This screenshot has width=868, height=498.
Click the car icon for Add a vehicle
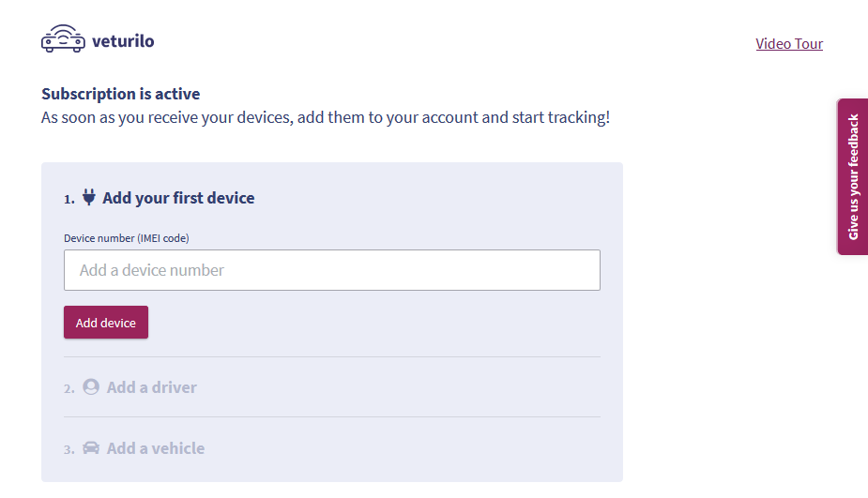(x=91, y=447)
